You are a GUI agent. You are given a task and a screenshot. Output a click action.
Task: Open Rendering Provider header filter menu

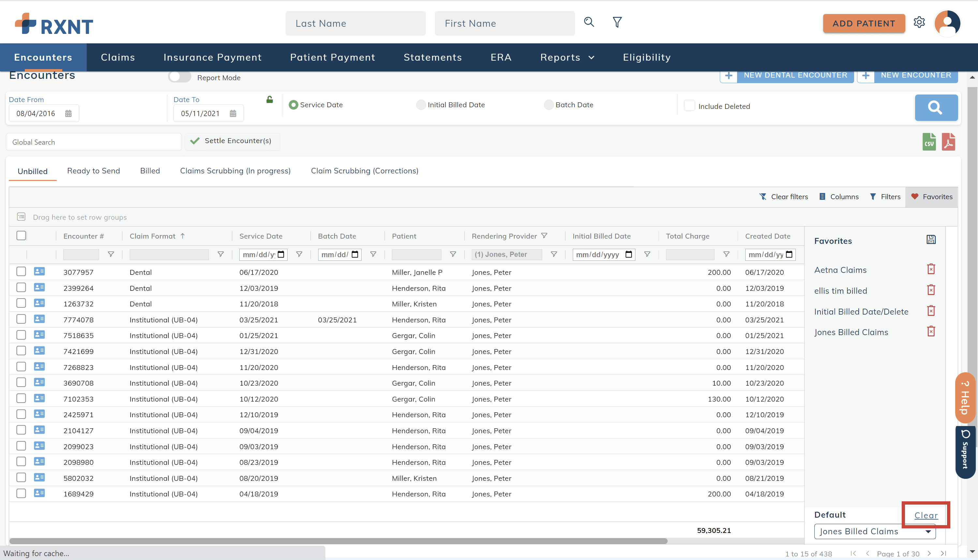pos(544,235)
